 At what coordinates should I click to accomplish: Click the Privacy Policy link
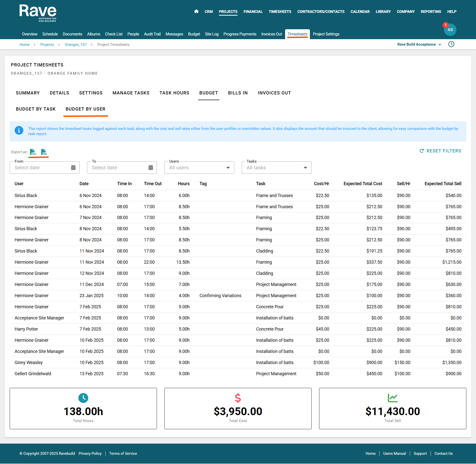[90, 454]
